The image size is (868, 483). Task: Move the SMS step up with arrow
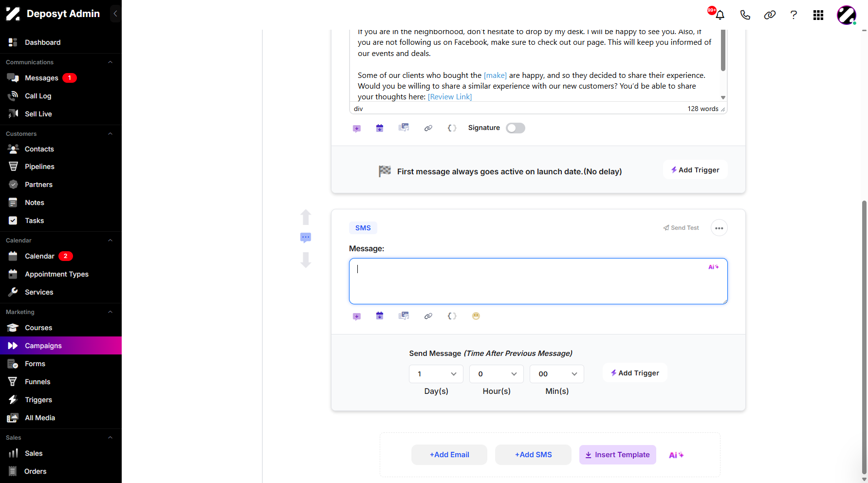tap(306, 217)
